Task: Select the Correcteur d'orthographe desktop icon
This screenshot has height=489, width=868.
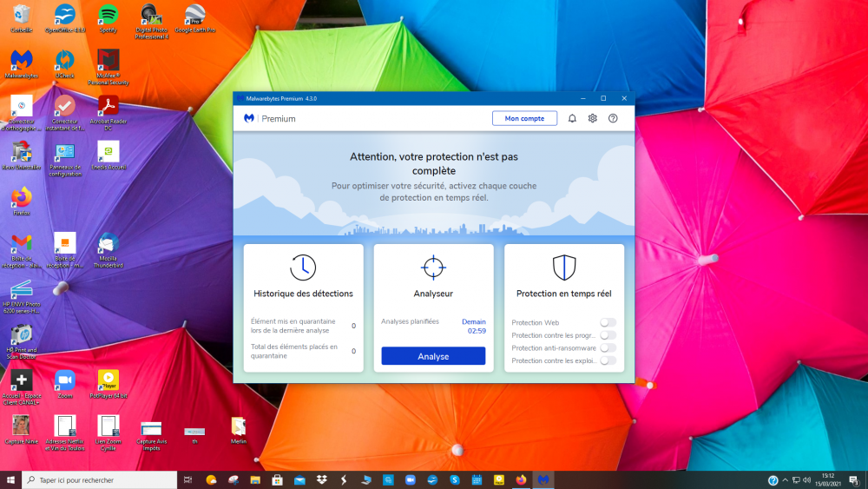Action: 22,113
